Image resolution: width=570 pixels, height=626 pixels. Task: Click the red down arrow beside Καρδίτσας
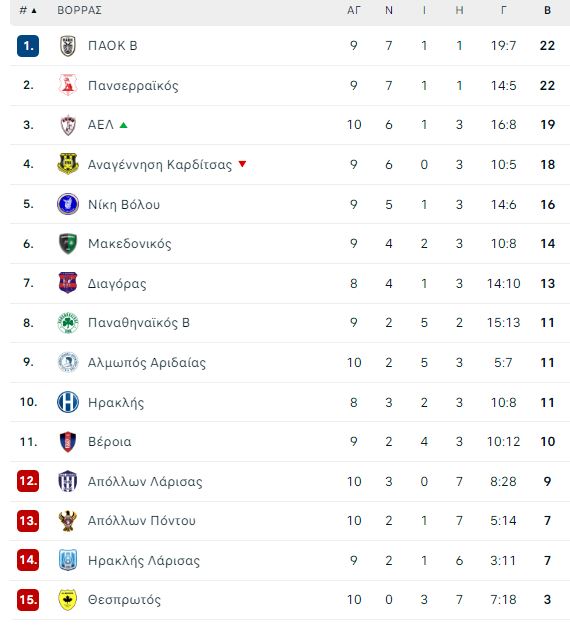tap(242, 164)
